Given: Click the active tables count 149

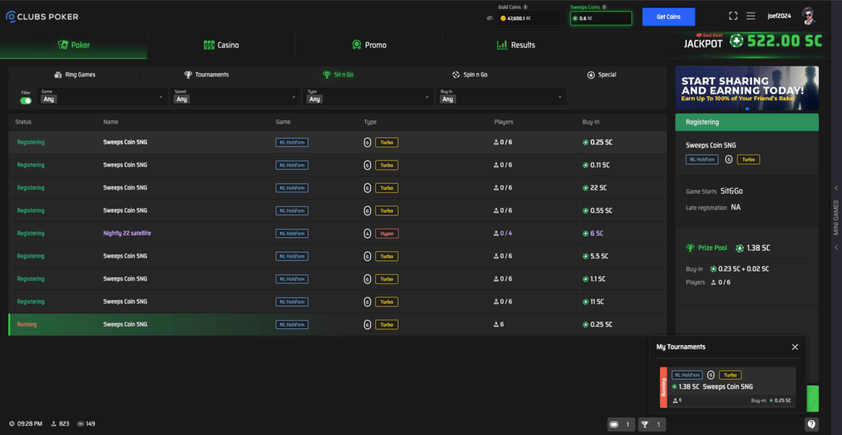Looking at the screenshot, I should [86, 424].
